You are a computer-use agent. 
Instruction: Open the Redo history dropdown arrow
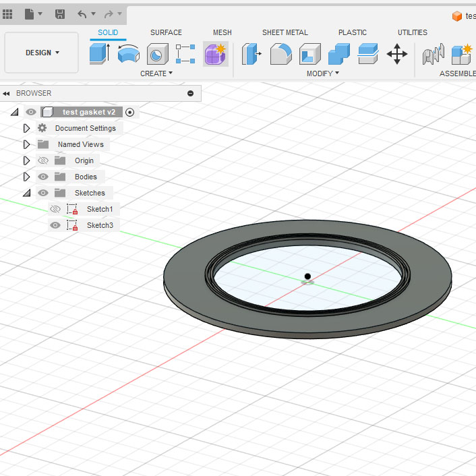click(x=119, y=13)
